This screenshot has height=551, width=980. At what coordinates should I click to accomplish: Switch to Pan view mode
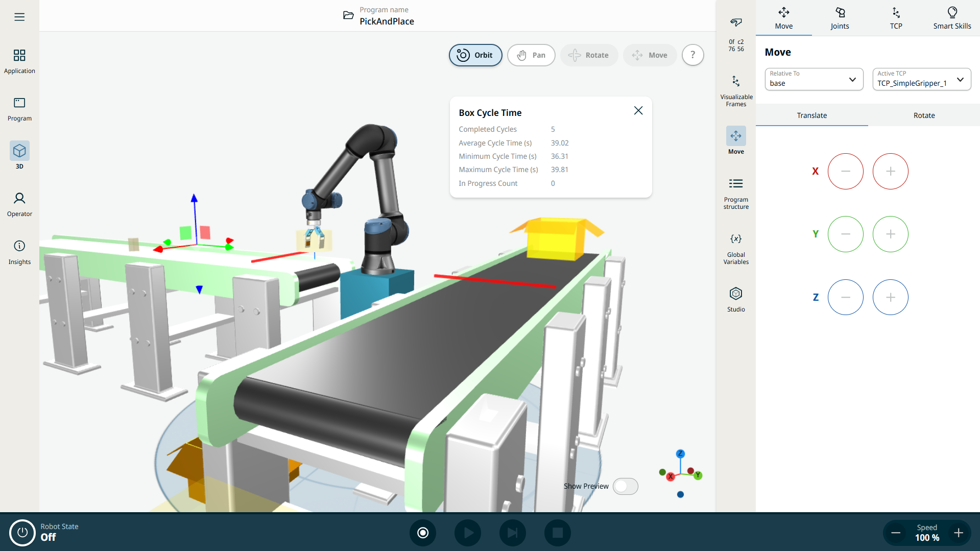coord(531,55)
